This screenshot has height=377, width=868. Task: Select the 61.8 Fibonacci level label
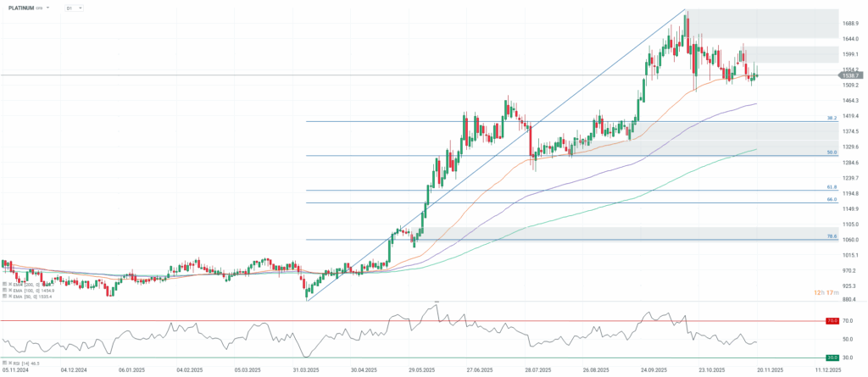832,186
